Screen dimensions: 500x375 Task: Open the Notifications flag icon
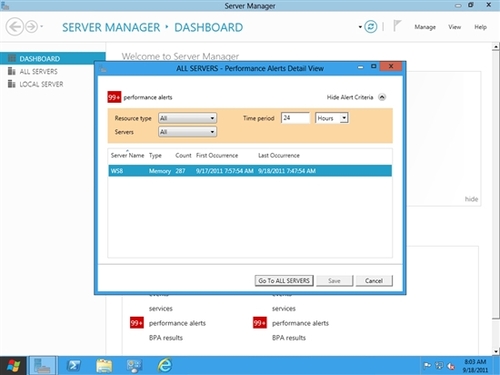click(397, 26)
